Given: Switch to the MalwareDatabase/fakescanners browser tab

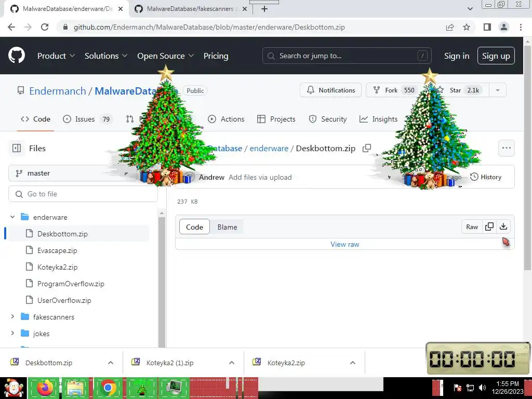Looking at the screenshot, I should coord(190,9).
